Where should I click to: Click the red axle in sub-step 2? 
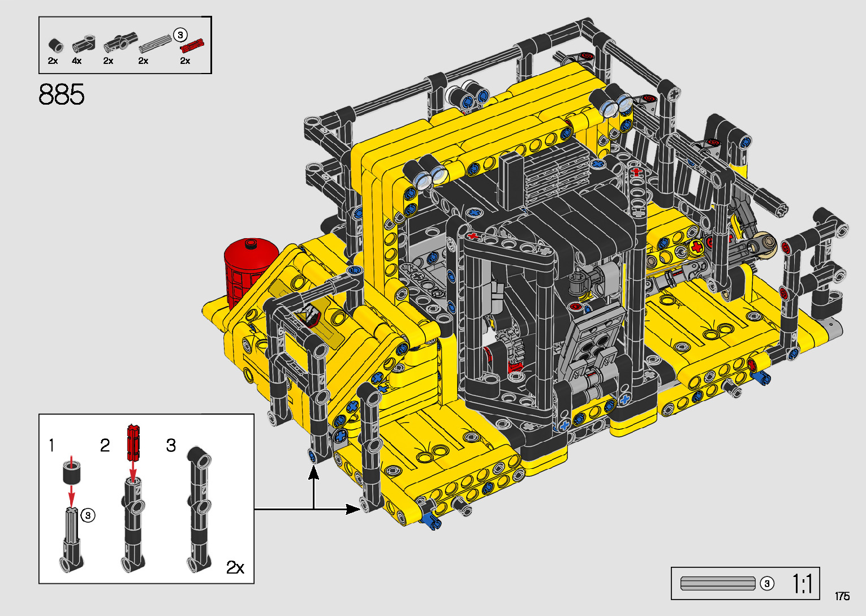click(x=133, y=442)
